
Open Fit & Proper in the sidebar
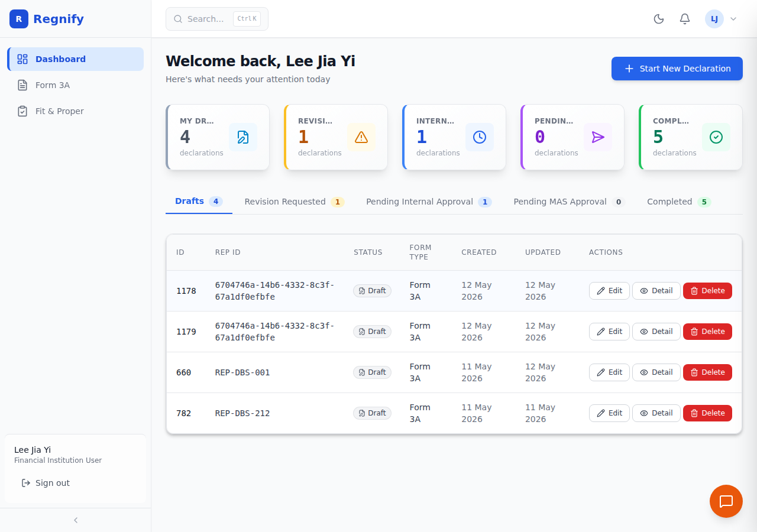pyautogui.click(x=76, y=111)
